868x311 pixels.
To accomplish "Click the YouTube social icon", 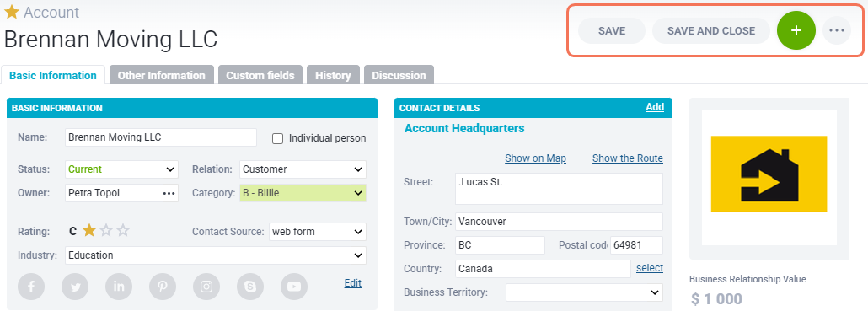I will pos(294,286).
